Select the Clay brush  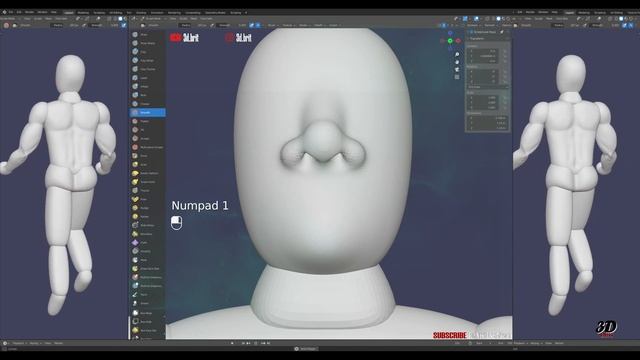pos(147,52)
